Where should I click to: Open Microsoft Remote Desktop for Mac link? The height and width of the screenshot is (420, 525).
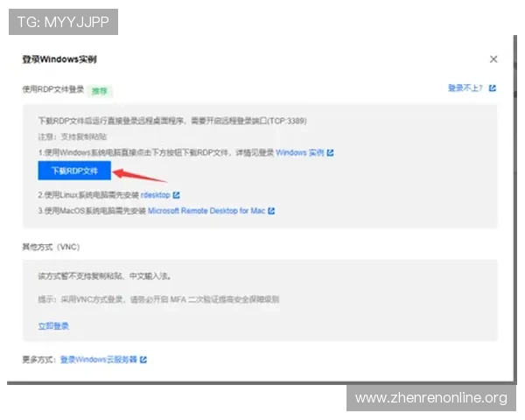click(x=206, y=211)
